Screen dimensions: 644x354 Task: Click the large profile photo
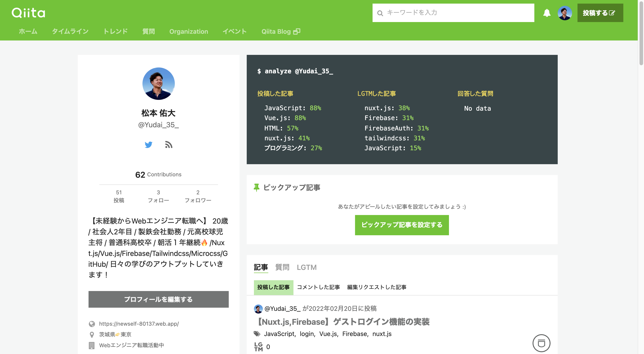[158, 84]
